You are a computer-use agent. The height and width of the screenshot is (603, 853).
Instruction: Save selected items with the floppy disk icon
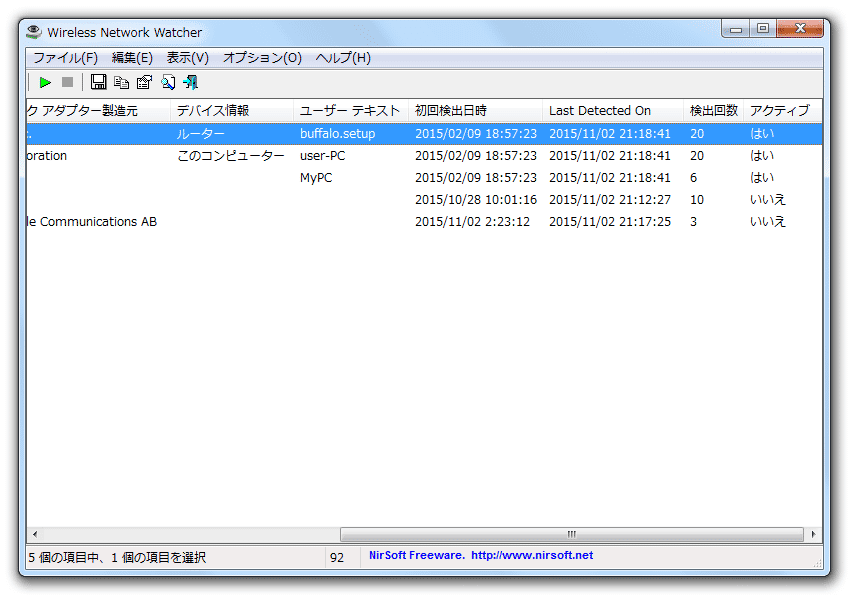pyautogui.click(x=98, y=82)
